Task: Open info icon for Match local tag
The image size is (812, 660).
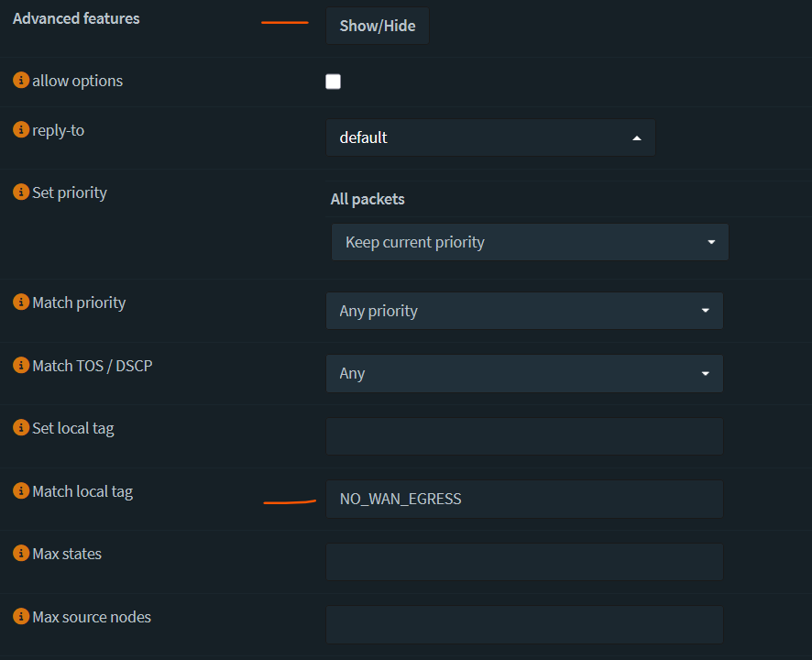Action: (x=21, y=491)
